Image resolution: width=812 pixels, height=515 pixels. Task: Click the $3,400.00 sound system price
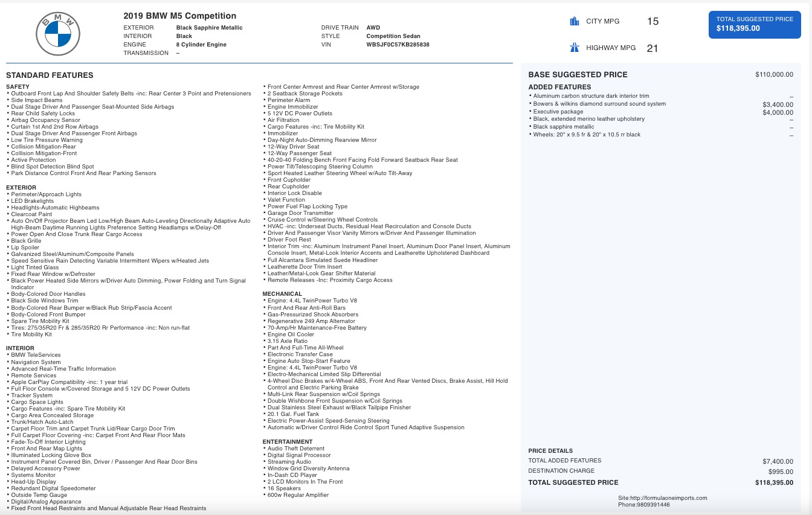pos(778,104)
